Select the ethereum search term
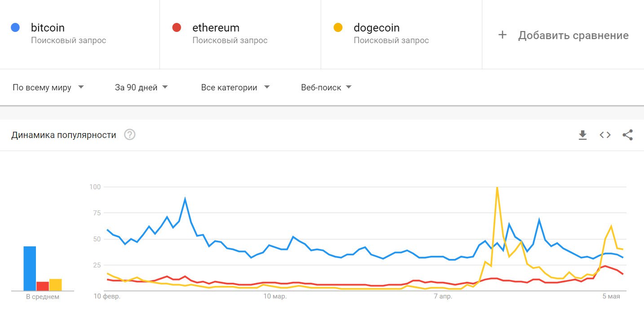Image resolution: width=644 pixels, height=312 pixels. tap(216, 28)
